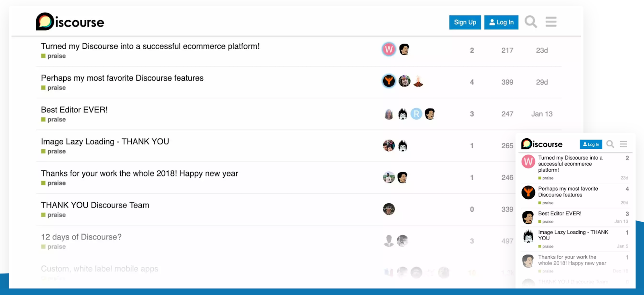Viewport: 644px width, 295px height.
Task: Open search using the desktop magnifier icon
Action: pyautogui.click(x=531, y=22)
